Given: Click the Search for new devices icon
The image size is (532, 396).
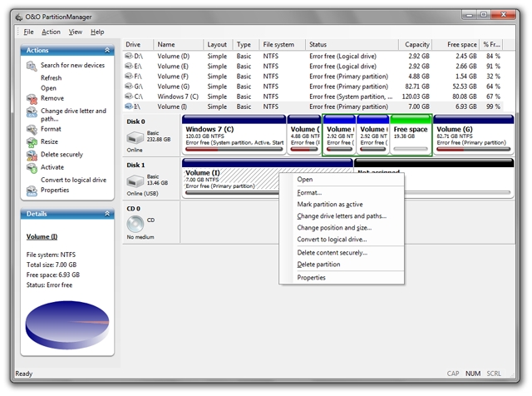Looking at the screenshot, I should coord(32,66).
